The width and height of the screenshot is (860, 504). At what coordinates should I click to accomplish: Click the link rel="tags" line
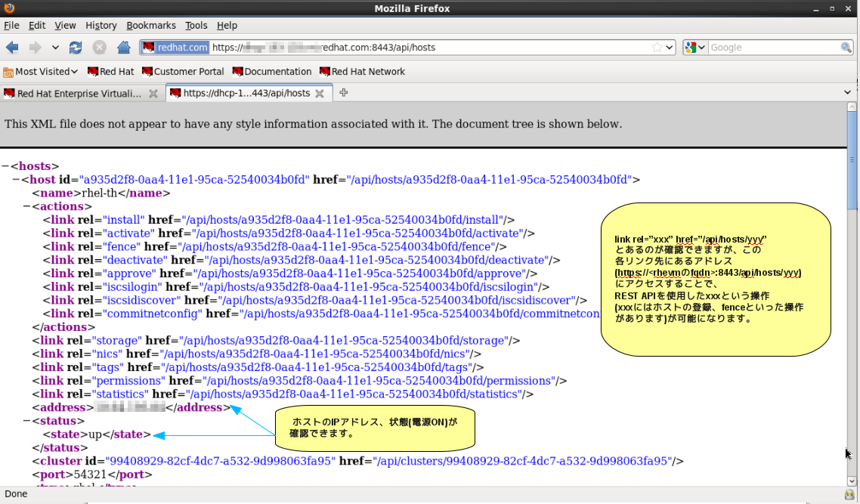[x=258, y=367]
